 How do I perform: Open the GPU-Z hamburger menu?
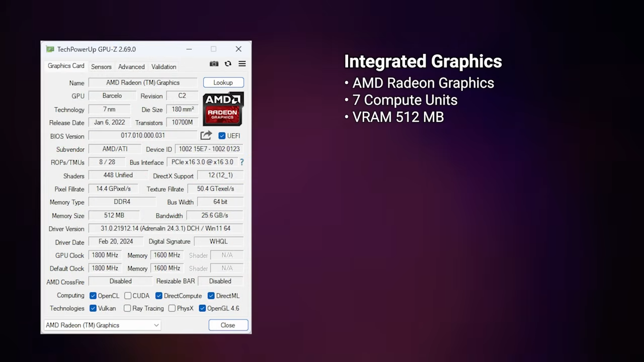[242, 64]
